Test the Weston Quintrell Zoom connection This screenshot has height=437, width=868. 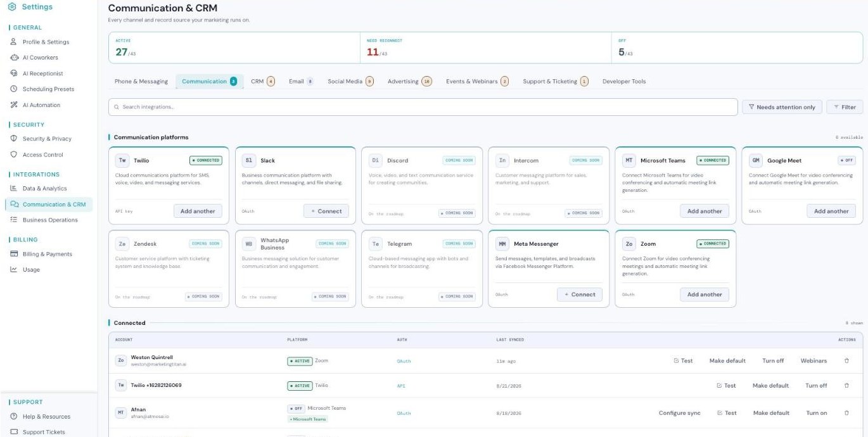click(x=683, y=360)
